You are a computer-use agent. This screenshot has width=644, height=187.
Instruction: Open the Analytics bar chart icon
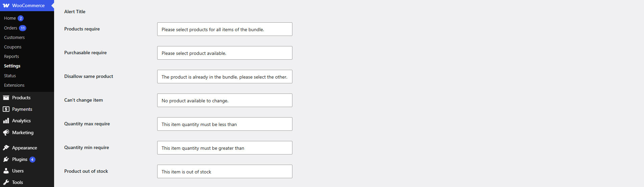click(x=6, y=121)
